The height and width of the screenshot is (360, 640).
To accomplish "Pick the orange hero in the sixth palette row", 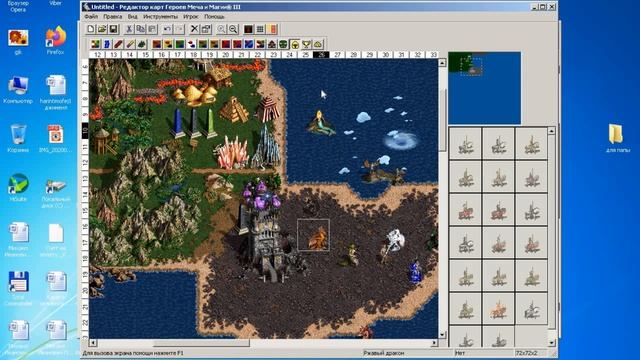I will click(498, 309).
